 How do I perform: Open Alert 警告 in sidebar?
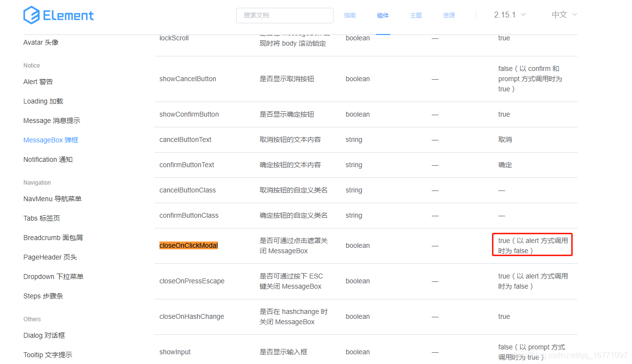point(38,82)
